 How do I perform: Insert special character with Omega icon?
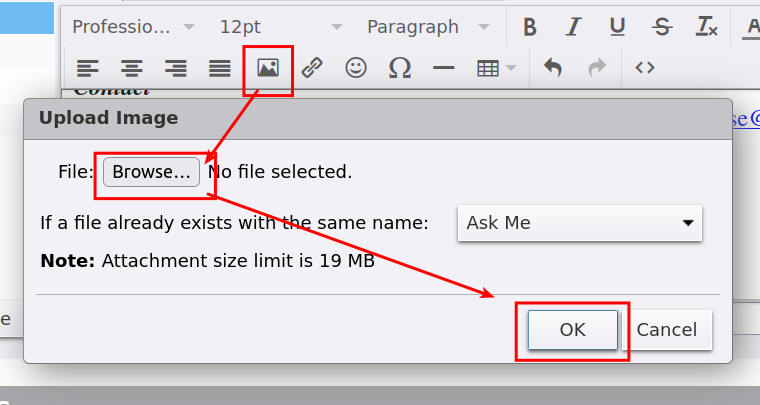coord(400,68)
